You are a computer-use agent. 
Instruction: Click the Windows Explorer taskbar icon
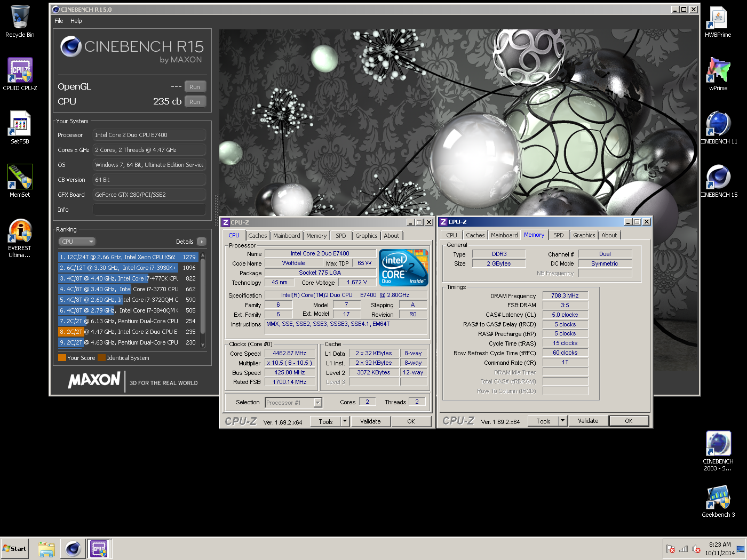[46, 549]
